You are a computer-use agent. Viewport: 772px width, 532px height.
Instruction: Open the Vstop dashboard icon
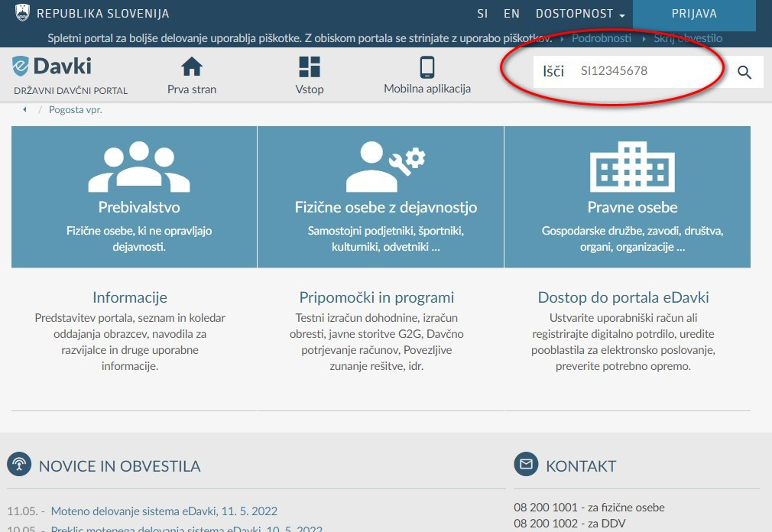[x=310, y=67]
